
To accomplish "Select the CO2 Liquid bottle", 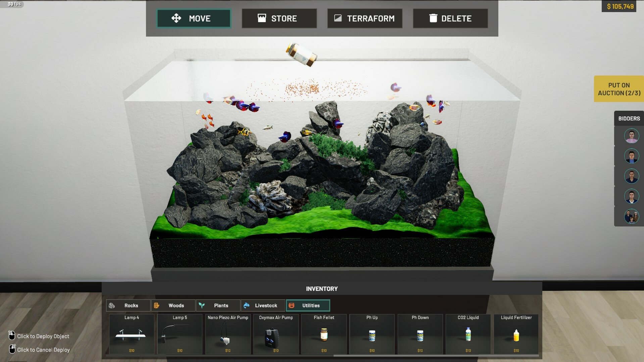I will click(468, 334).
